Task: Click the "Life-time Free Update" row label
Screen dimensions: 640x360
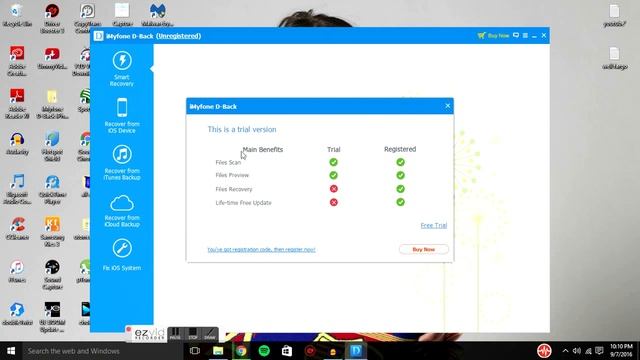Action: point(243,202)
